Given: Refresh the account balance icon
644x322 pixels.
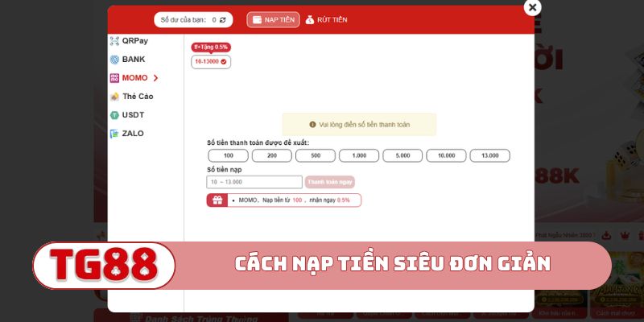Looking at the screenshot, I should [x=223, y=19].
